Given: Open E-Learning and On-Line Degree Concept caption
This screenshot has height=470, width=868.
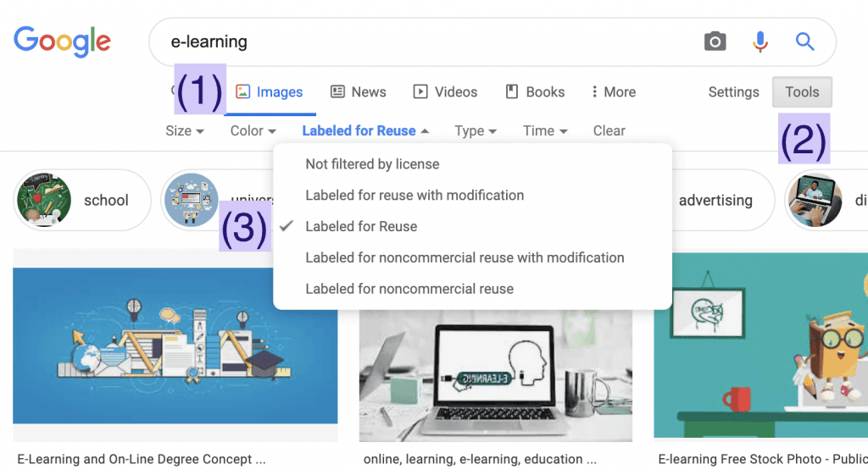Looking at the screenshot, I should pos(142,459).
